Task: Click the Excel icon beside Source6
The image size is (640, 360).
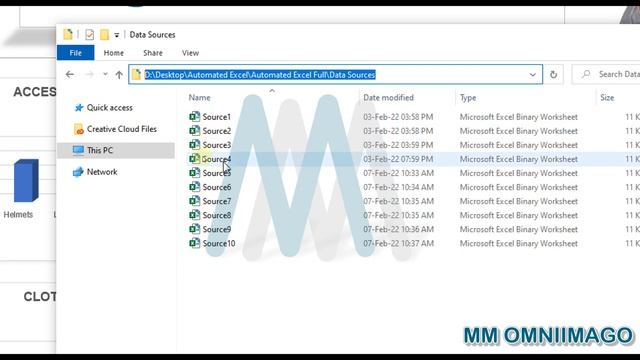Action: (194, 187)
